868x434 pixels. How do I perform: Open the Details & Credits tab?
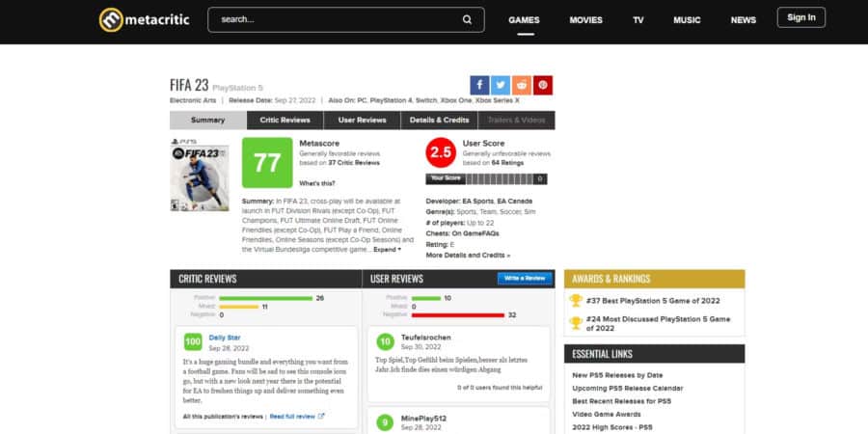(439, 121)
